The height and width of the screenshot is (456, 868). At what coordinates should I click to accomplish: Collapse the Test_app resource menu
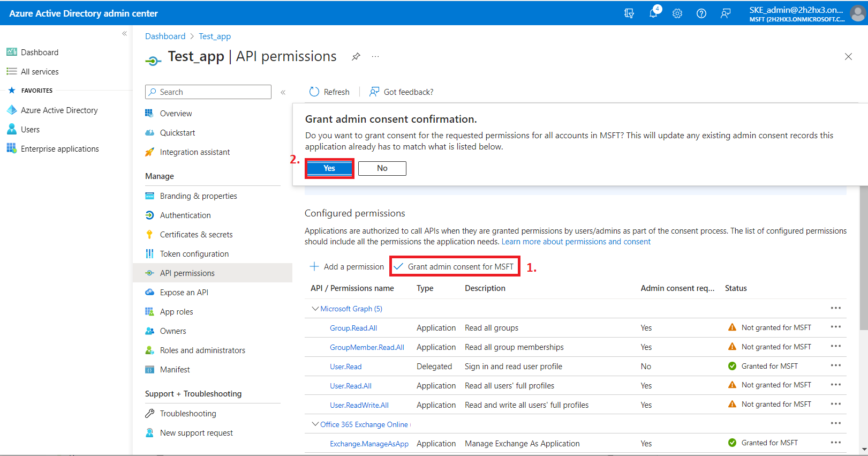tap(283, 92)
